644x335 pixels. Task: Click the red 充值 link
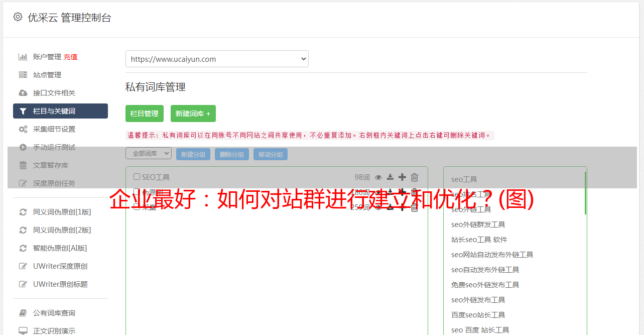(70, 57)
